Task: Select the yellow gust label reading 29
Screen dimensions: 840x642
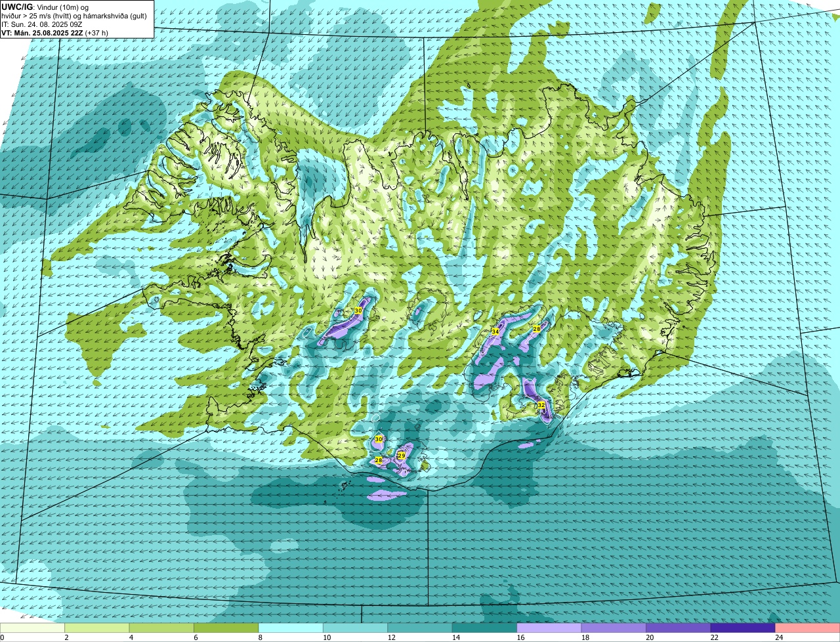Action: (x=401, y=455)
